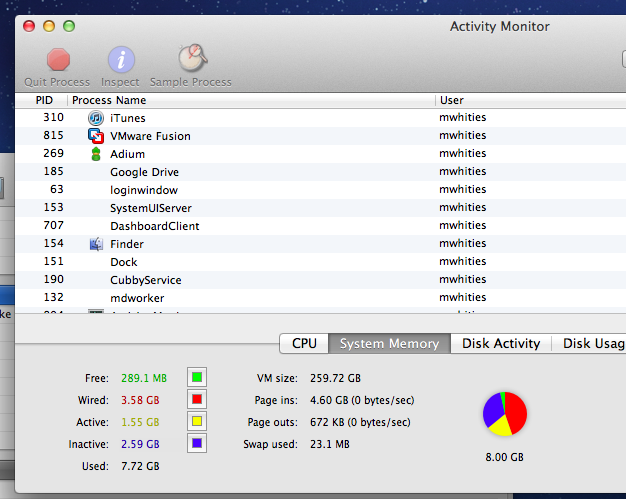Select the loginwindow process row
This screenshot has height=499, width=626.
pos(321,190)
